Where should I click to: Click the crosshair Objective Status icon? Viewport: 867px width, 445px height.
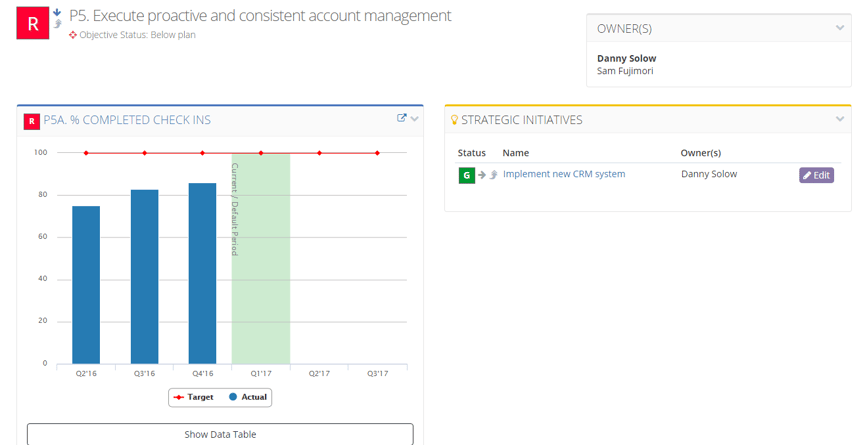point(72,35)
